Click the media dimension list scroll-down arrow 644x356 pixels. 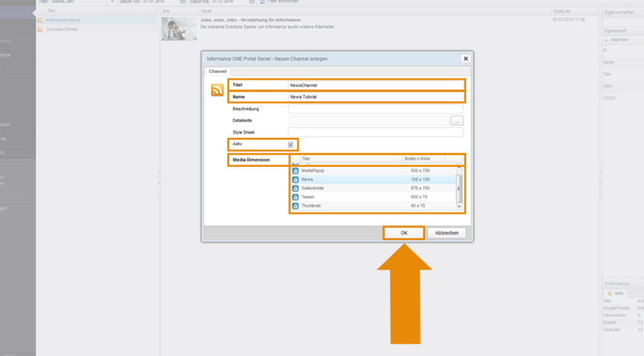(459, 207)
